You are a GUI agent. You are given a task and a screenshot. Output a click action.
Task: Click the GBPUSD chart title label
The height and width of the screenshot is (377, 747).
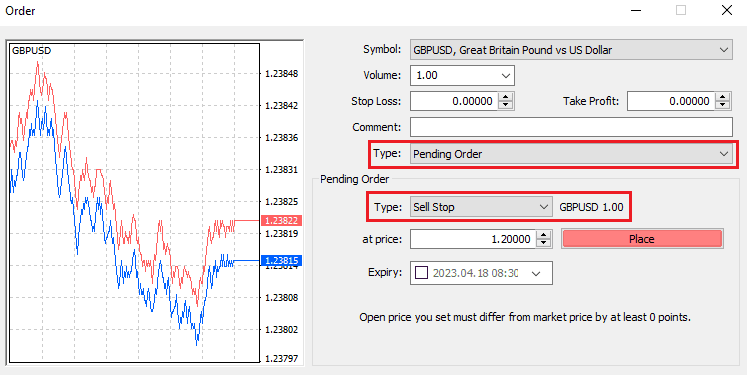click(31, 51)
